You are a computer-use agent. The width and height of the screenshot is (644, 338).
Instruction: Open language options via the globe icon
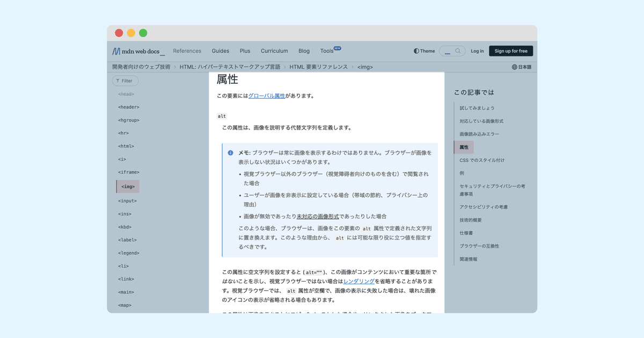515,67
